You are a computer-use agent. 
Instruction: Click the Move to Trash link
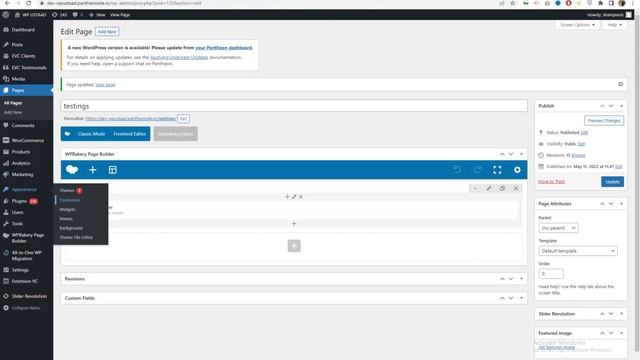click(551, 181)
